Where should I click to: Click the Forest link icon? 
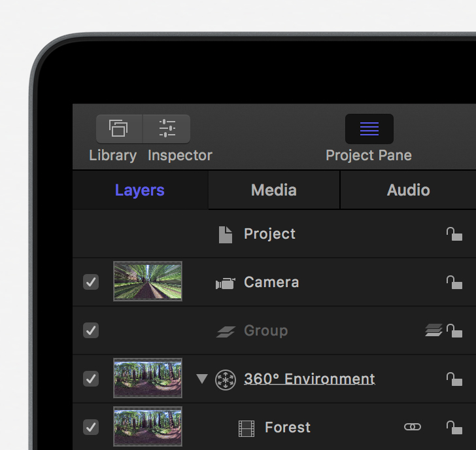point(413,427)
